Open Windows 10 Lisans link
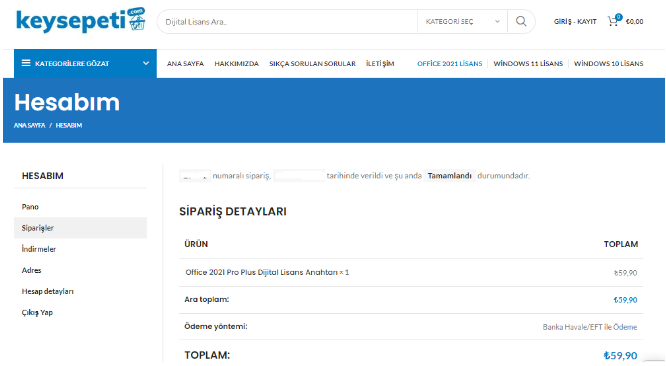This screenshot has height=366, width=666. click(608, 64)
